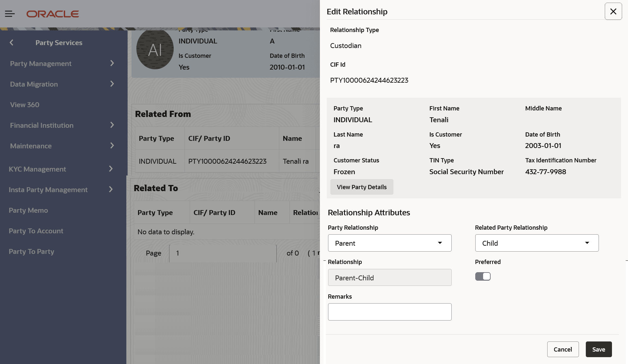Cancel editing the relationship
The image size is (628, 364).
(x=563, y=349)
